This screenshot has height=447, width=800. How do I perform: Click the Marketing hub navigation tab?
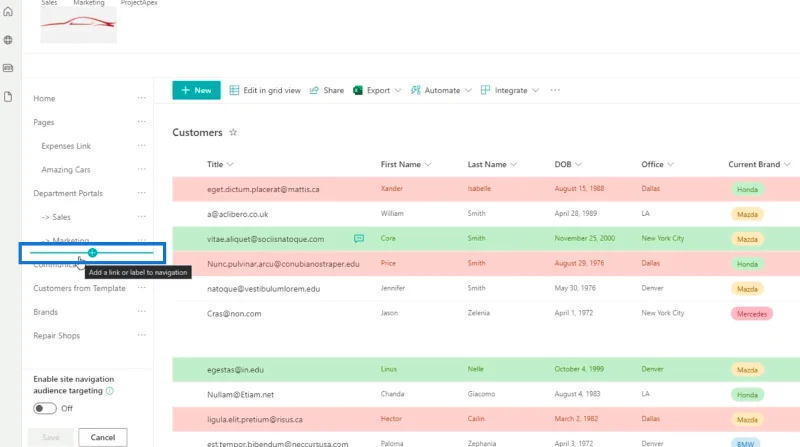tap(89, 3)
